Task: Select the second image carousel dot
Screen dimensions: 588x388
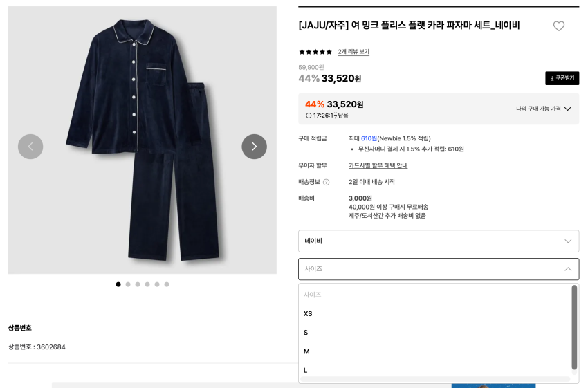Action: [128, 284]
